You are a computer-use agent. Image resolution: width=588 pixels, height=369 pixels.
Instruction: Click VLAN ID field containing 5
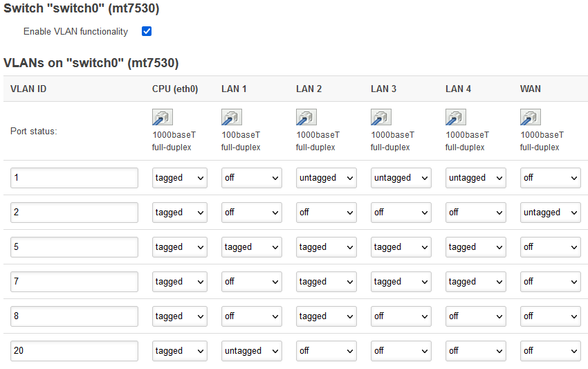[x=74, y=247]
